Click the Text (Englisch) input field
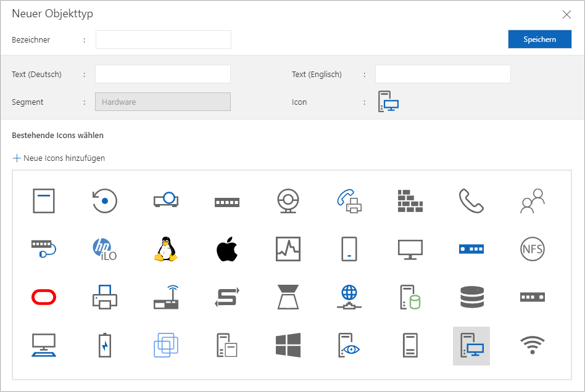Viewport: 585px width, 392px height. coord(443,73)
